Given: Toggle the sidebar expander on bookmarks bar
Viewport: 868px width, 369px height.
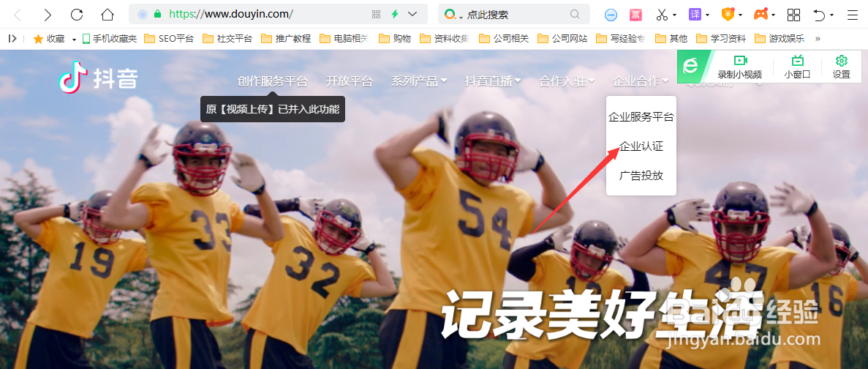Looking at the screenshot, I should coord(12,38).
